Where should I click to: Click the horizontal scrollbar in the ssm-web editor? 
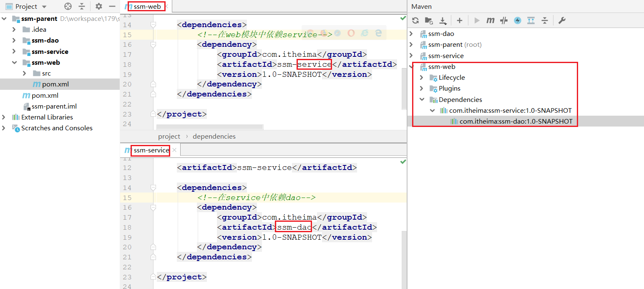click(209, 127)
